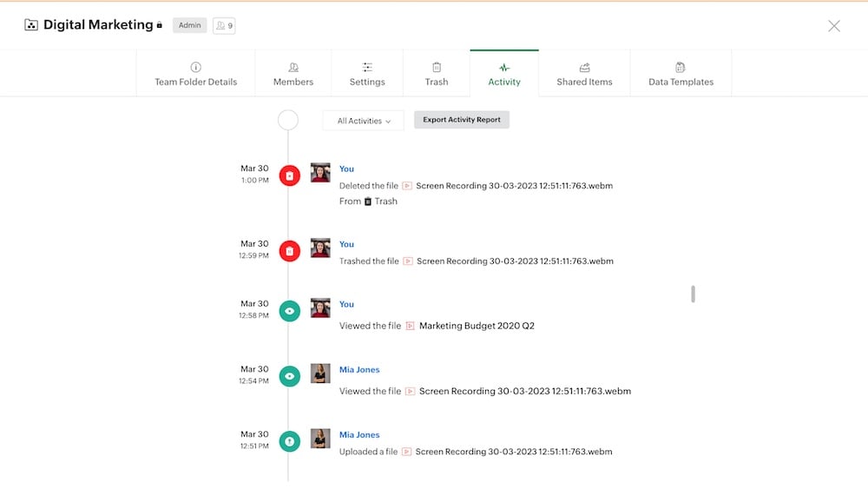Viewport: 868px width, 496px height.
Task: Open the You link on 12:59 PM entry
Action: [346, 244]
